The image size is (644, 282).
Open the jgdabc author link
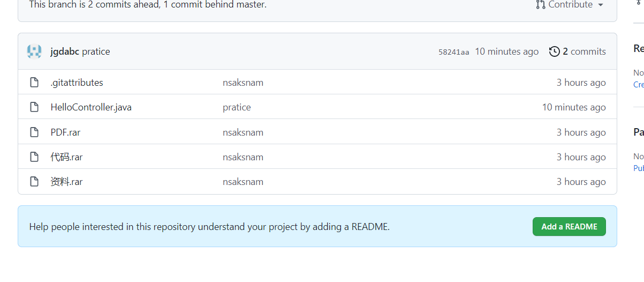[65, 51]
